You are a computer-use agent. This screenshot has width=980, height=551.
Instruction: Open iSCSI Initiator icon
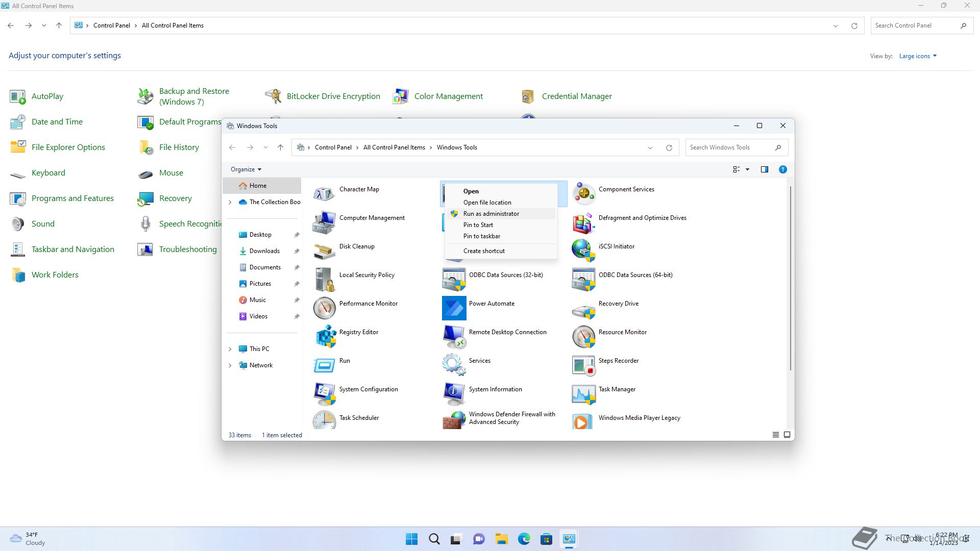pyautogui.click(x=584, y=251)
